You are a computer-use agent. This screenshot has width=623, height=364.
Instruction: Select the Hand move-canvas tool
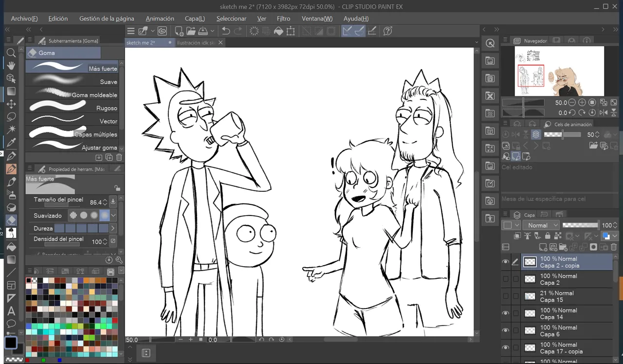pyautogui.click(x=11, y=65)
